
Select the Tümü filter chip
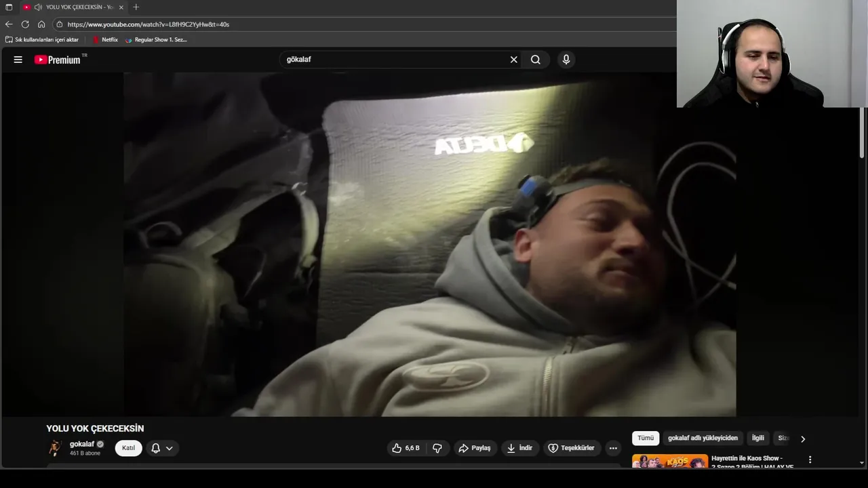pos(646,439)
